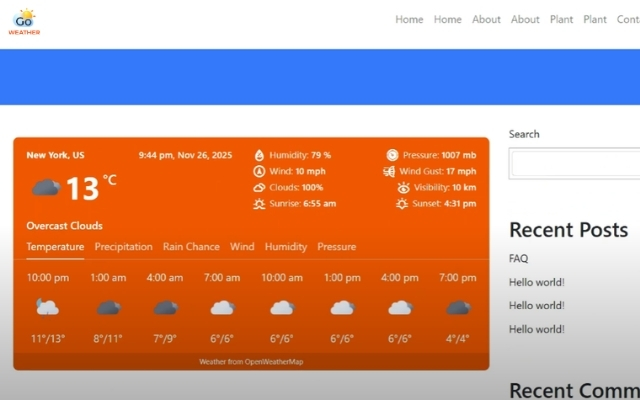Click the 4:00 pm forecast time label

[x=400, y=278]
